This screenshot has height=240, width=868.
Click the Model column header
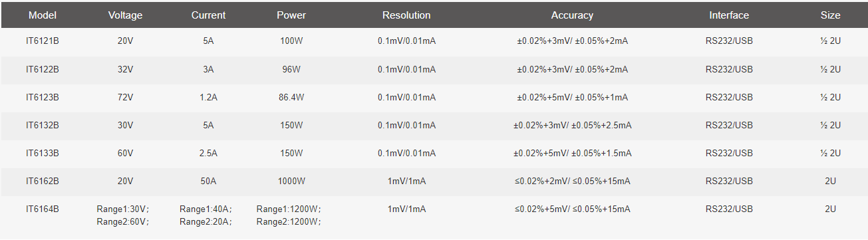pyautogui.click(x=43, y=15)
